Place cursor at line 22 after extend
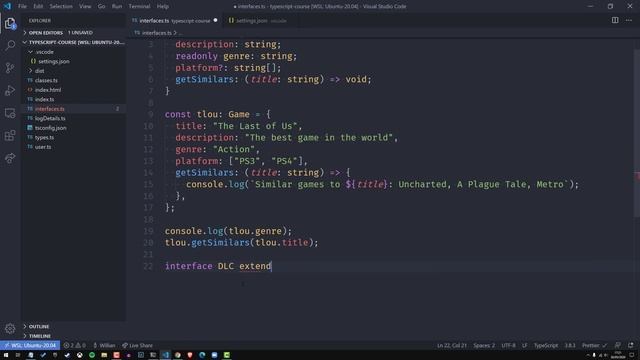 point(271,266)
